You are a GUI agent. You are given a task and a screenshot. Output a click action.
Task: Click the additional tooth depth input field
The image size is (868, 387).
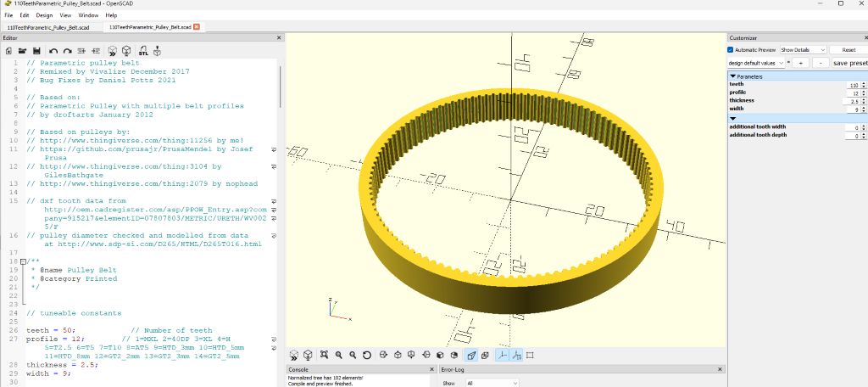click(853, 136)
